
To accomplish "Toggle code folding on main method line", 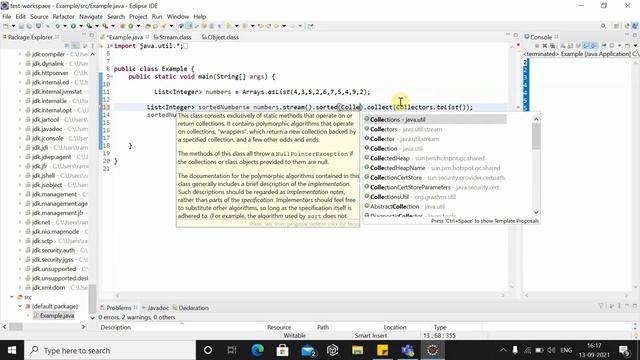I will (111, 76).
